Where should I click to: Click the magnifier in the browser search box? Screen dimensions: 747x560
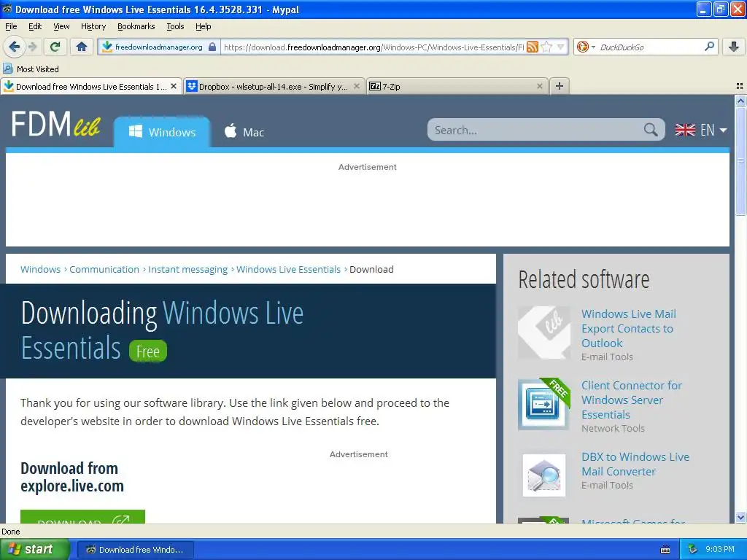click(709, 47)
